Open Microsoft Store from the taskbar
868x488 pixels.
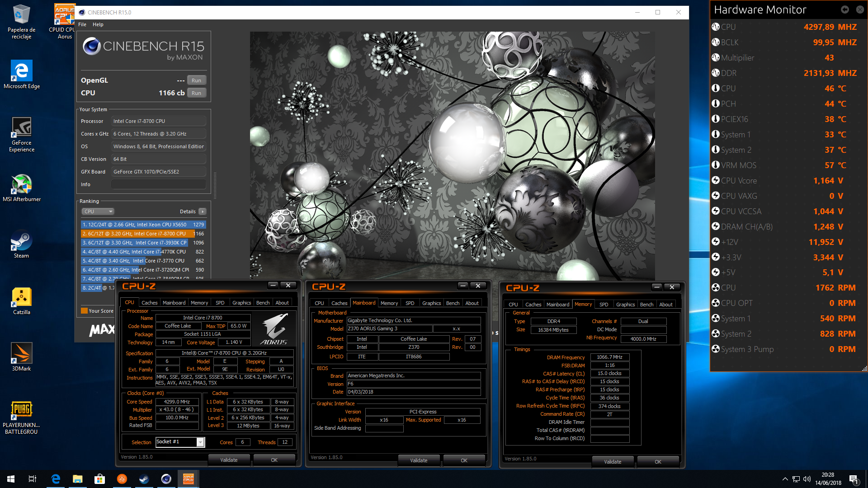click(99, 479)
